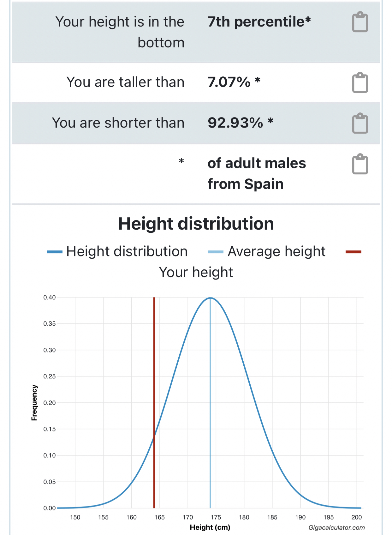Click the "Height (cm)" x-axis label
Viewport: 392px width, 535px height.
[210, 527]
